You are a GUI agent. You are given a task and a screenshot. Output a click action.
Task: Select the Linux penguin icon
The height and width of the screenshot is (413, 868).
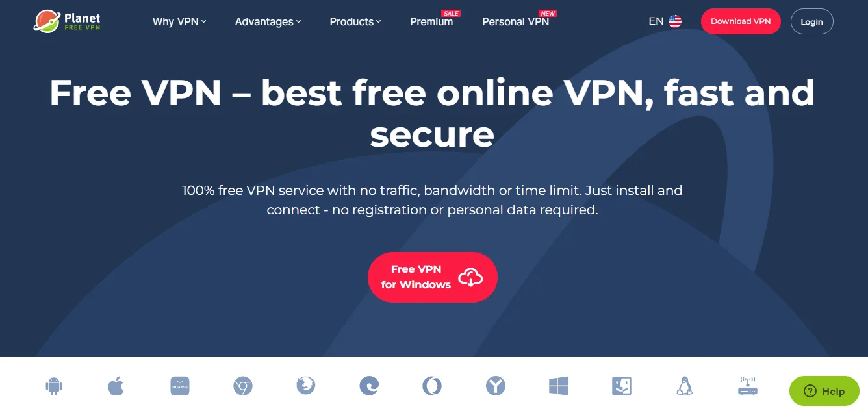(685, 386)
